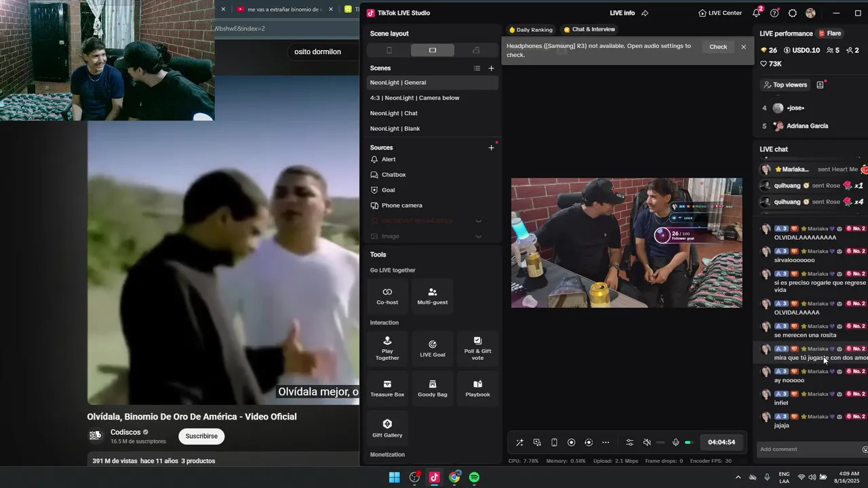Open the profile avatar menu
868x488 pixels.
point(810,13)
